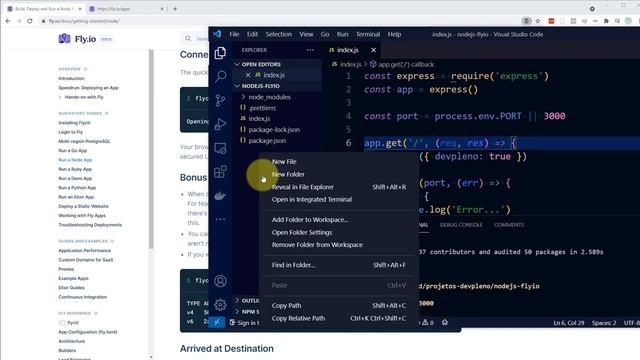Switch to the Comments panel tab
The image size is (640, 360).
[x=509, y=225]
